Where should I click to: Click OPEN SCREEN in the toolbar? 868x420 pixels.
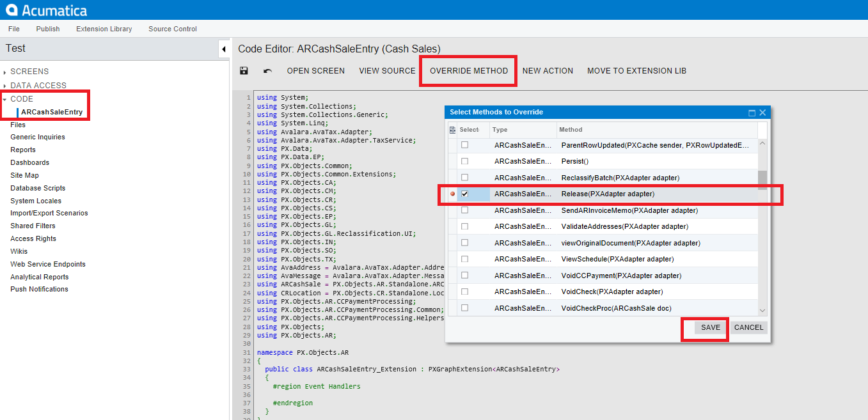click(315, 71)
